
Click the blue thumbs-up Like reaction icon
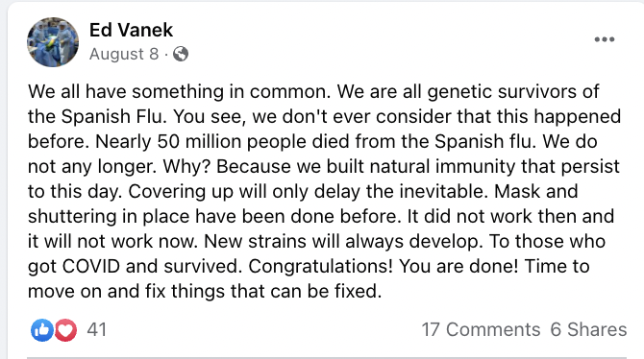pyautogui.click(x=42, y=330)
